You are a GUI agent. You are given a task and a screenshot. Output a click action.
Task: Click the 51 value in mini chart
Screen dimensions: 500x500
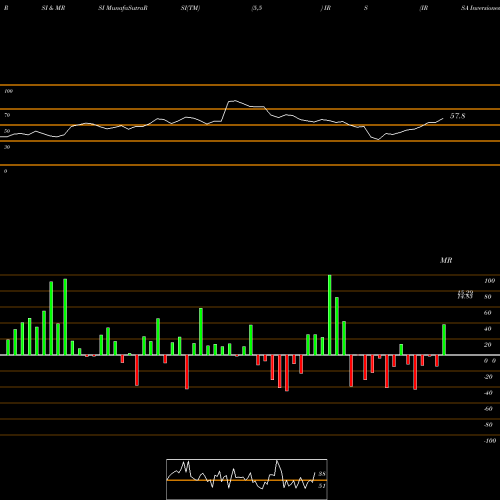point(322,486)
